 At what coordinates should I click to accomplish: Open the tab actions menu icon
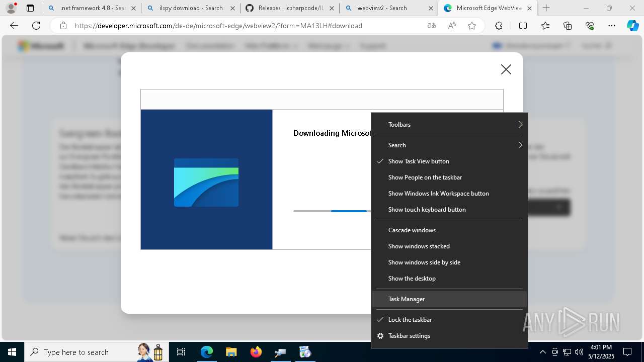click(30, 8)
